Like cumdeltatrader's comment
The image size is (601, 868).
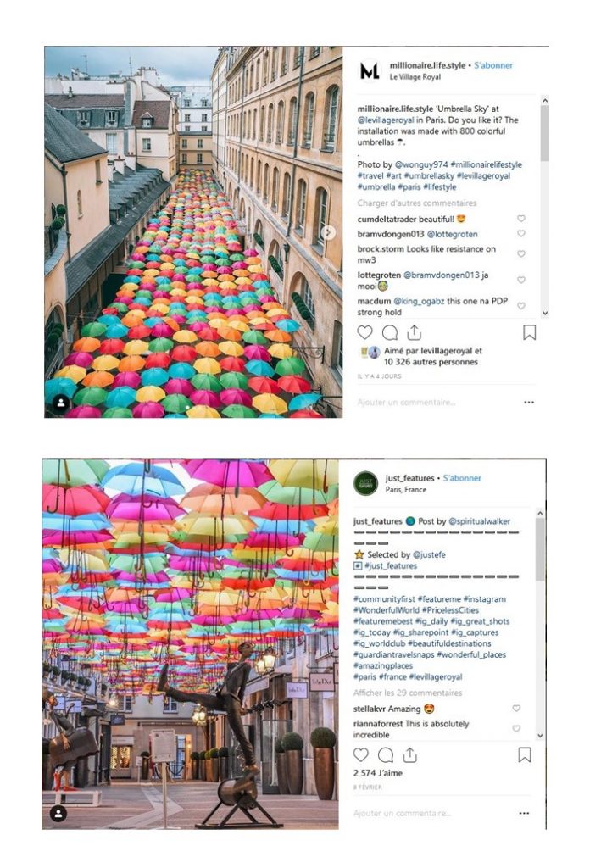click(x=521, y=219)
